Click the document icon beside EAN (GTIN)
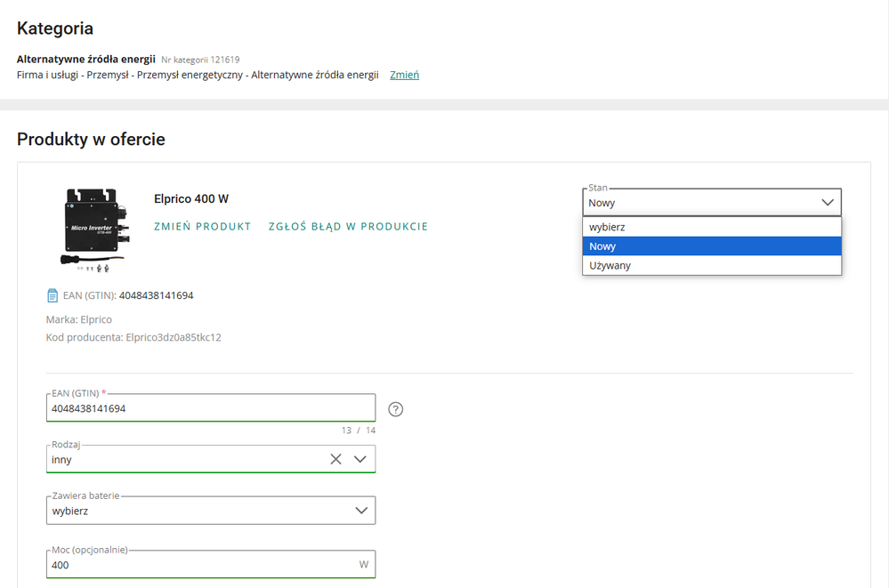 coord(53,295)
